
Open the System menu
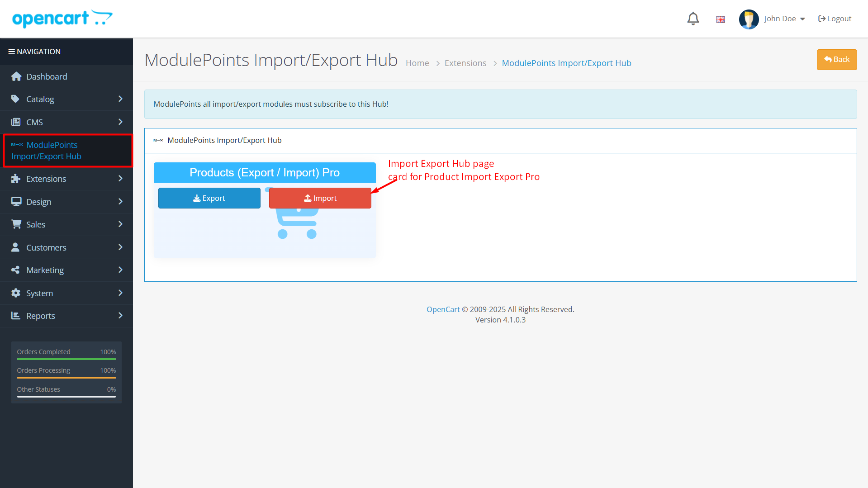click(66, 293)
